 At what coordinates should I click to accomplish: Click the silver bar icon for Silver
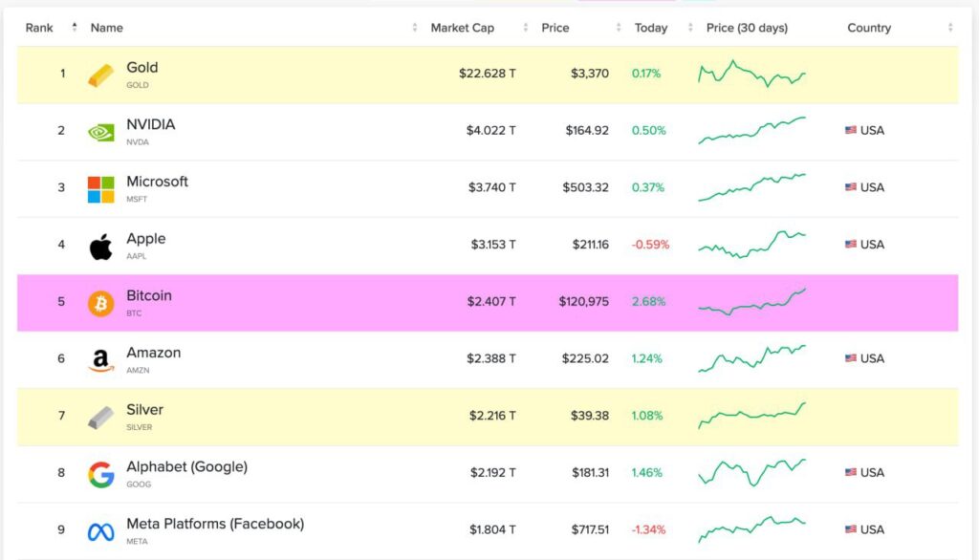click(101, 415)
